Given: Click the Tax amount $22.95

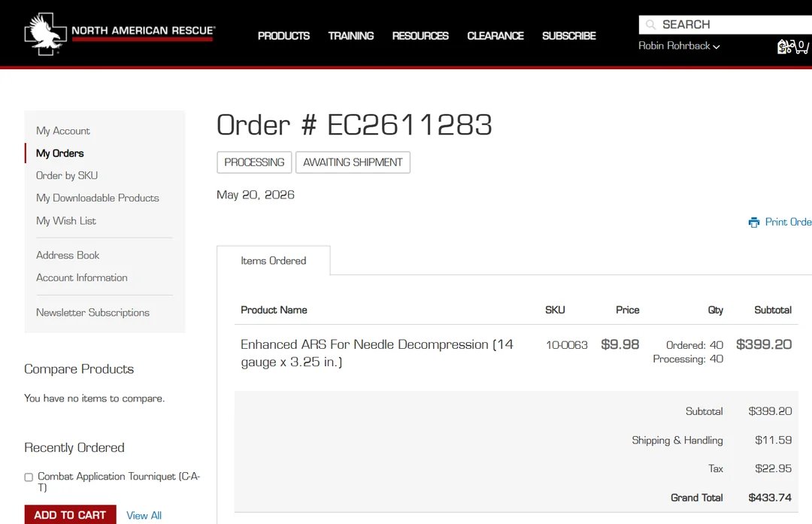Looking at the screenshot, I should click(773, 468).
